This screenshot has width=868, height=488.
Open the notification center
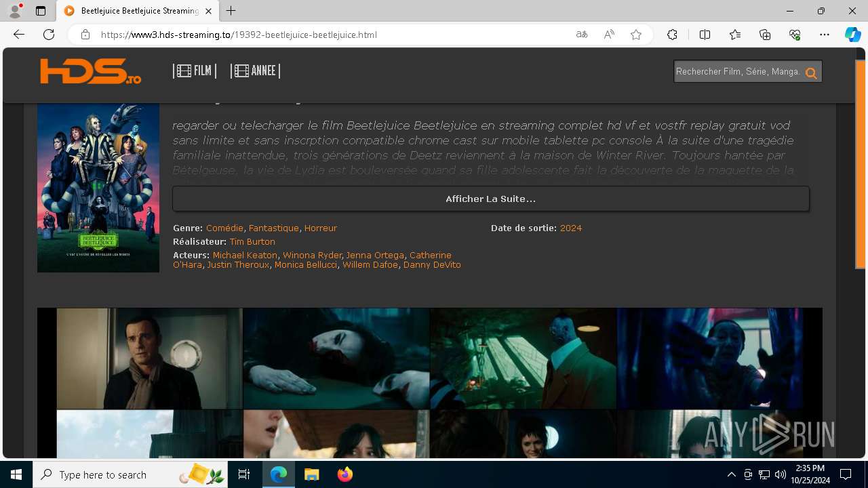coord(846,474)
